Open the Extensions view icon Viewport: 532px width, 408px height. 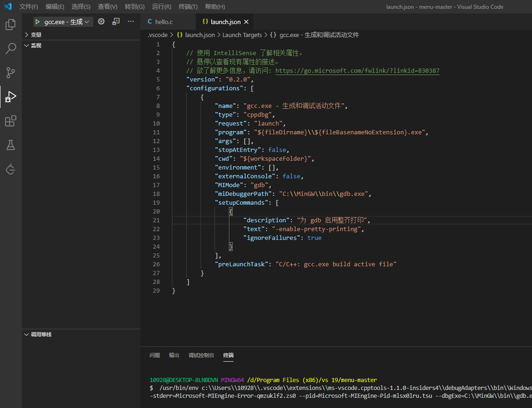click(x=11, y=121)
